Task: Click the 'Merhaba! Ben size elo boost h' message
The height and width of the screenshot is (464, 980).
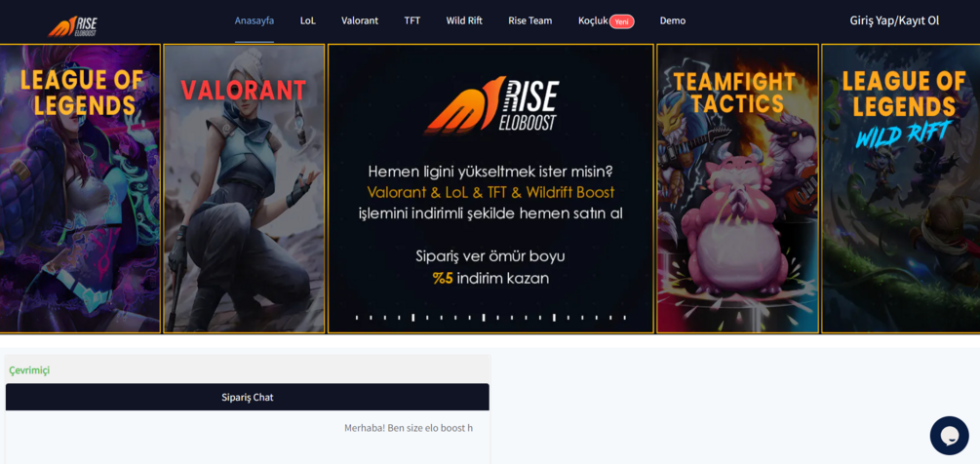Action: click(x=409, y=428)
